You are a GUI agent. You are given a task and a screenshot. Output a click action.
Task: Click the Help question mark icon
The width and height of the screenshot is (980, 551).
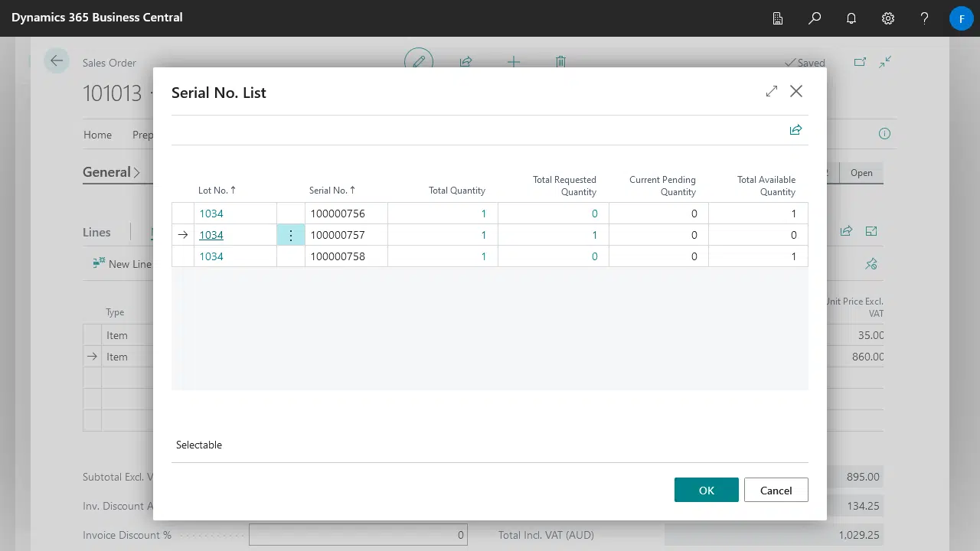tap(925, 18)
